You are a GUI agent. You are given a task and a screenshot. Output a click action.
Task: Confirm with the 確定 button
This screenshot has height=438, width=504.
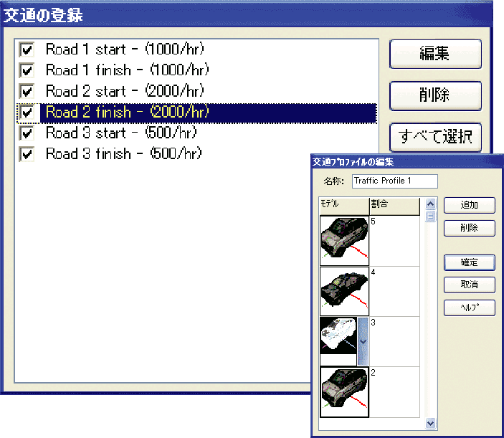pos(470,262)
